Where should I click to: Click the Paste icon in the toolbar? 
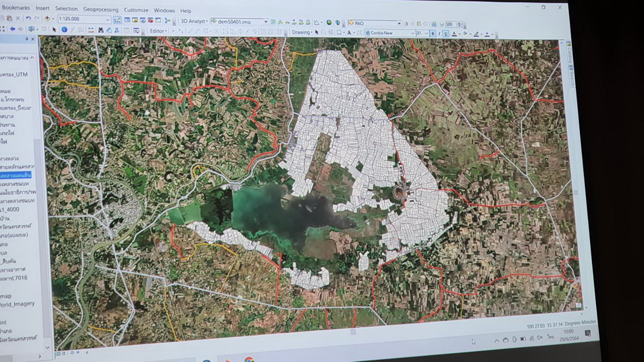(x=9, y=18)
